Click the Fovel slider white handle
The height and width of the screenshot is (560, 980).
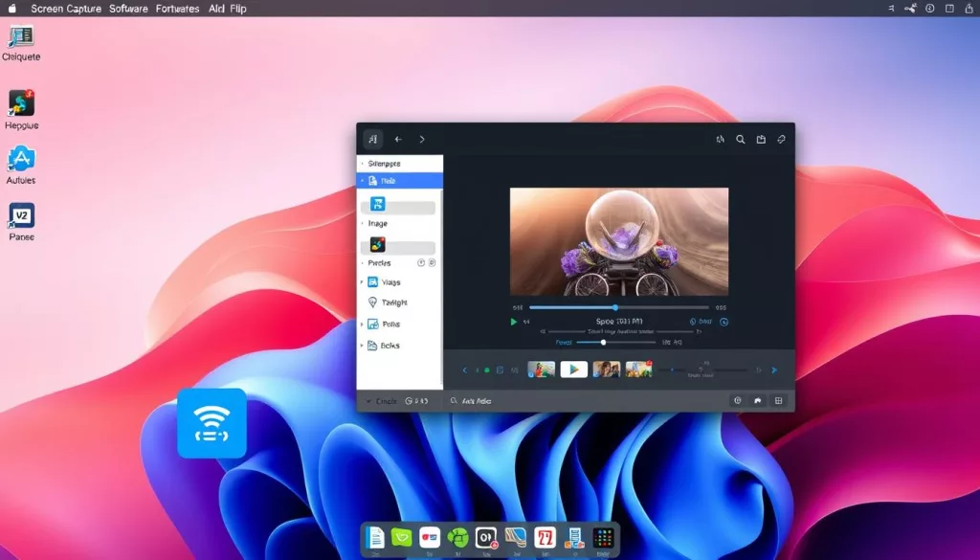(603, 343)
